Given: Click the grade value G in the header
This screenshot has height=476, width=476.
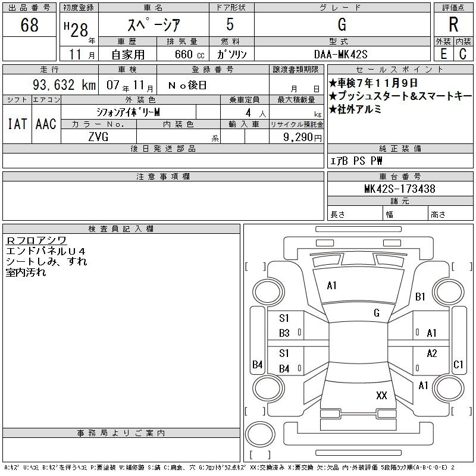Looking at the screenshot, I should 342,24.
